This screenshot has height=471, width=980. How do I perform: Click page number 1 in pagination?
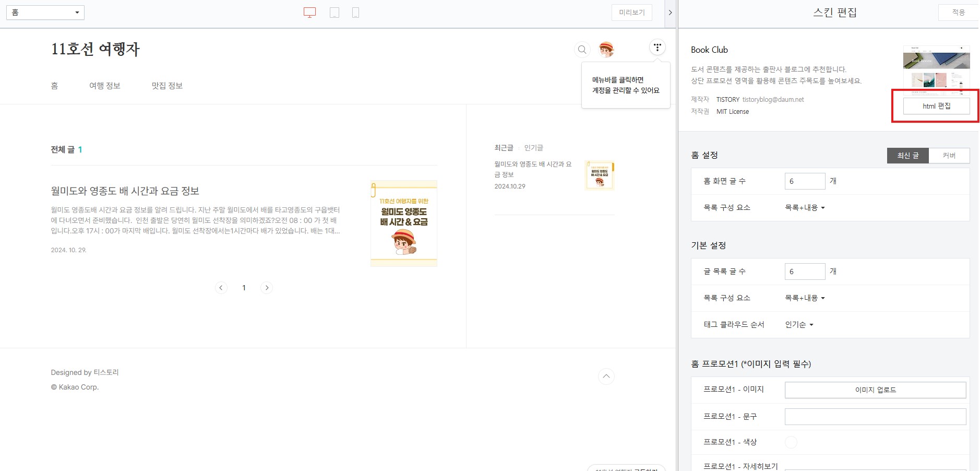244,288
